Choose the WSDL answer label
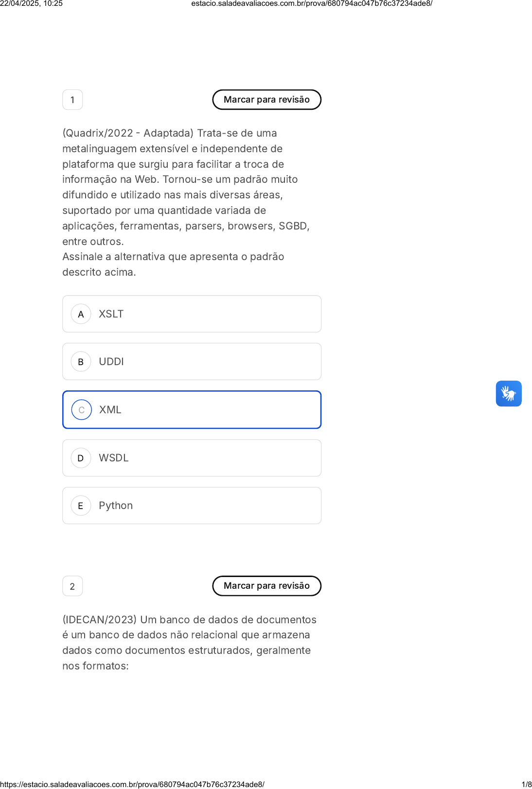The width and height of the screenshot is (532, 789). point(114,458)
